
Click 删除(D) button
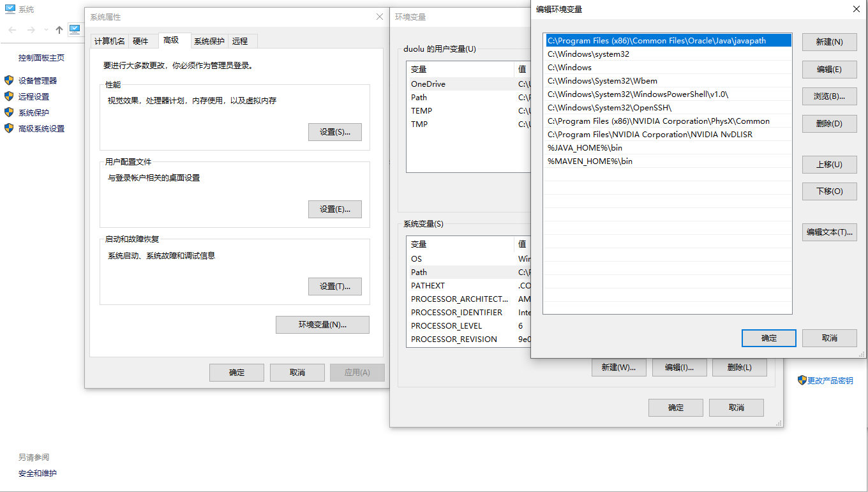pyautogui.click(x=830, y=124)
